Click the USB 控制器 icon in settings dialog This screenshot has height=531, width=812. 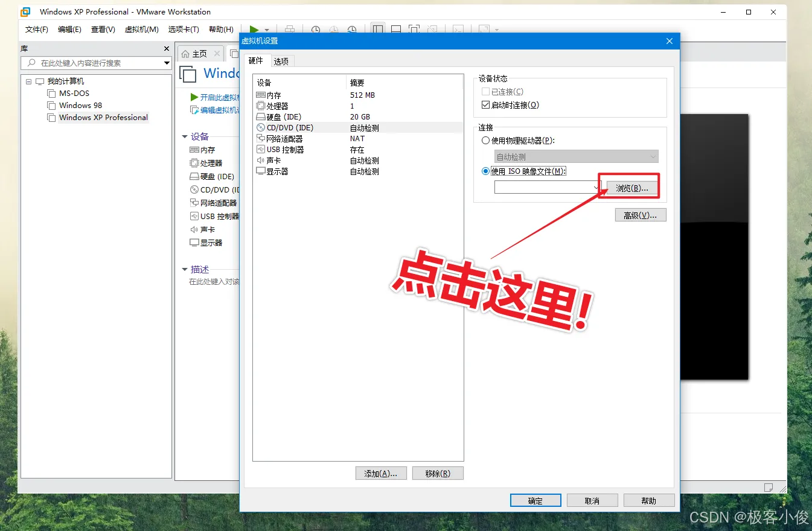click(x=261, y=150)
